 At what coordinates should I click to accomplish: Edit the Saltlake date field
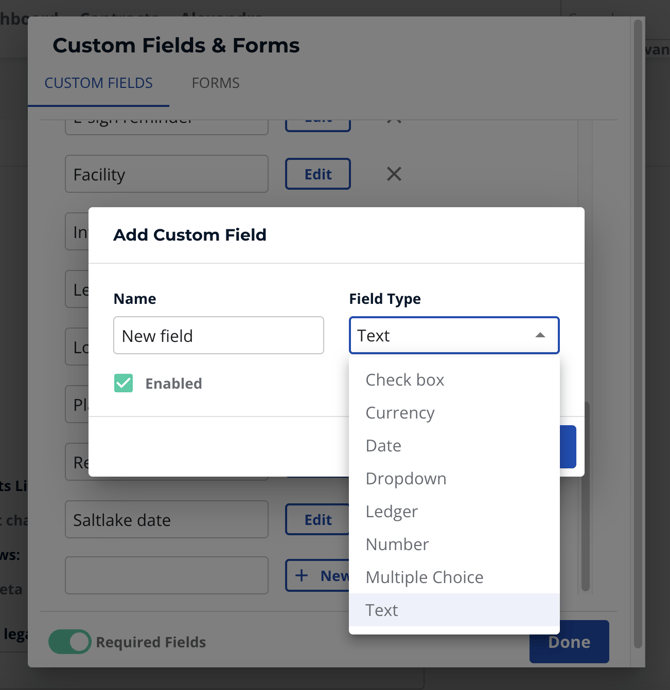tap(318, 520)
